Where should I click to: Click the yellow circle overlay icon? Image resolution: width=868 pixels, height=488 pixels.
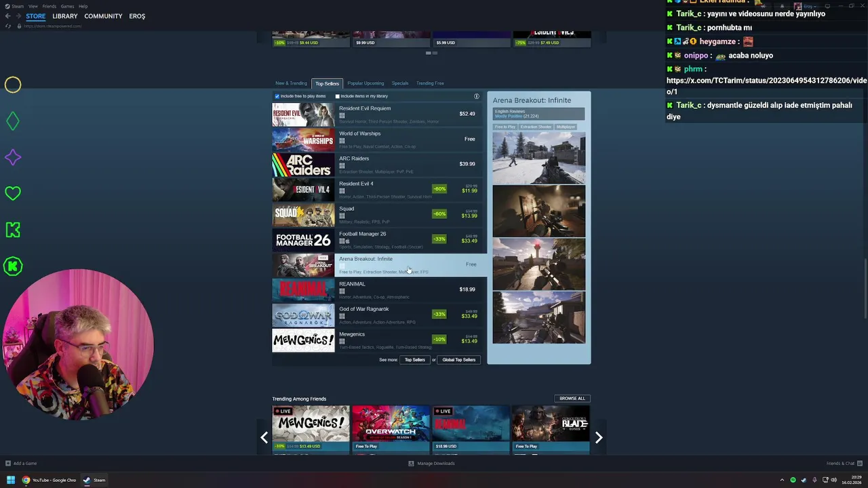13,85
